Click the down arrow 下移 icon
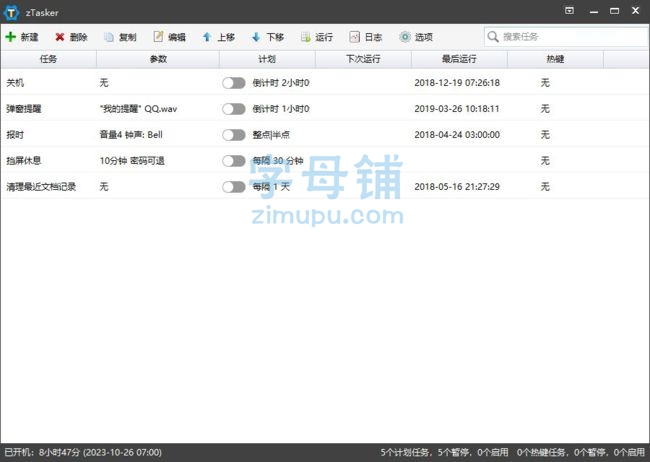This screenshot has width=650, height=462. (256, 37)
